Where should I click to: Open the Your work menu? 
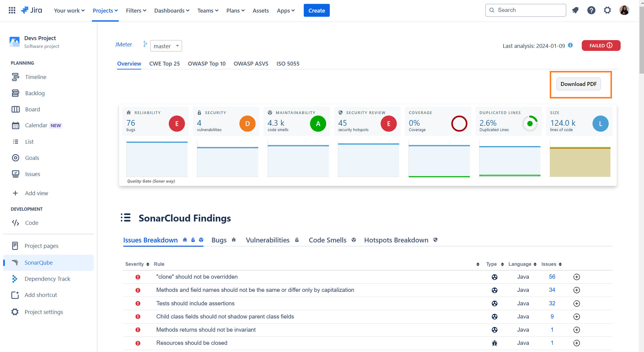coord(69,10)
